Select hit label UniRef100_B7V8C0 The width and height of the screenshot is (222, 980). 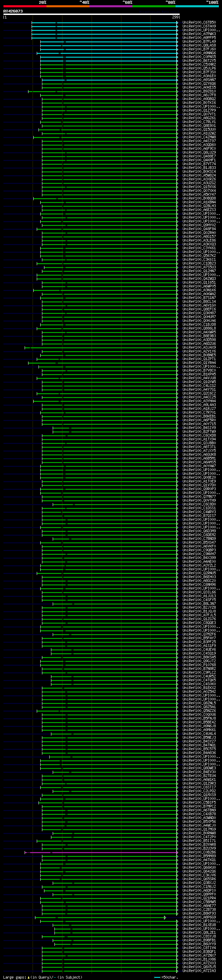point(199,370)
